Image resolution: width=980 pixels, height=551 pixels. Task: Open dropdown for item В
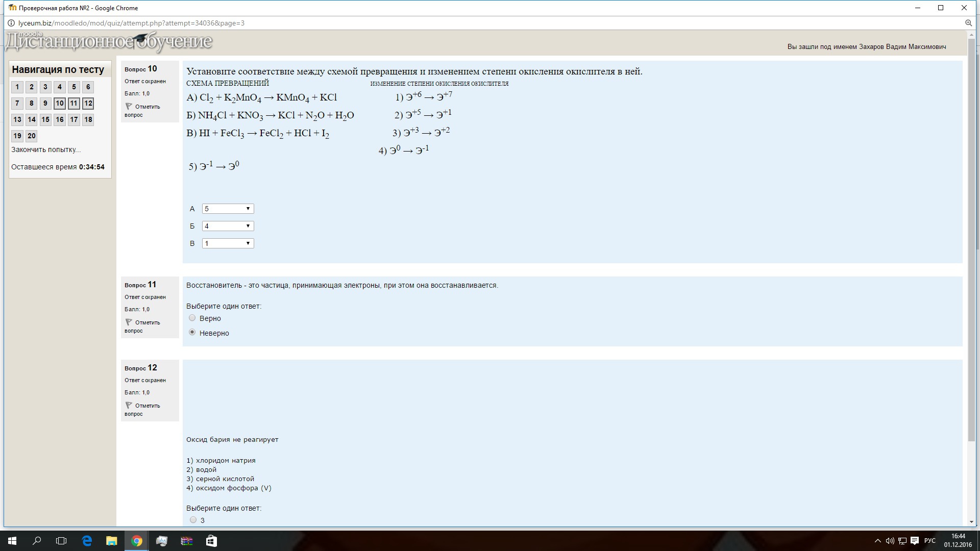(228, 243)
